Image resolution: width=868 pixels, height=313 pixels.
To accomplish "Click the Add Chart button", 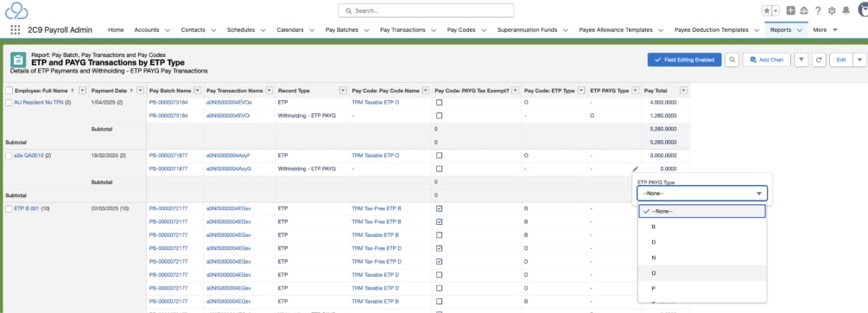I will [x=767, y=60].
